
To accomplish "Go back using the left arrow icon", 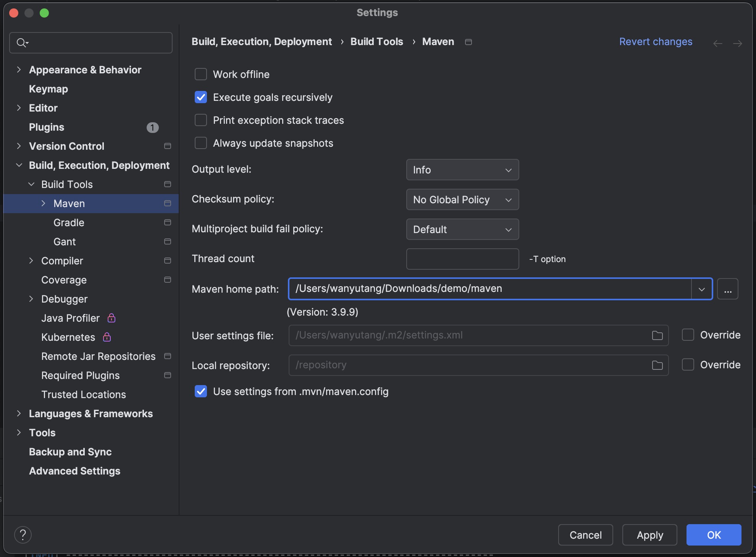I will (718, 43).
